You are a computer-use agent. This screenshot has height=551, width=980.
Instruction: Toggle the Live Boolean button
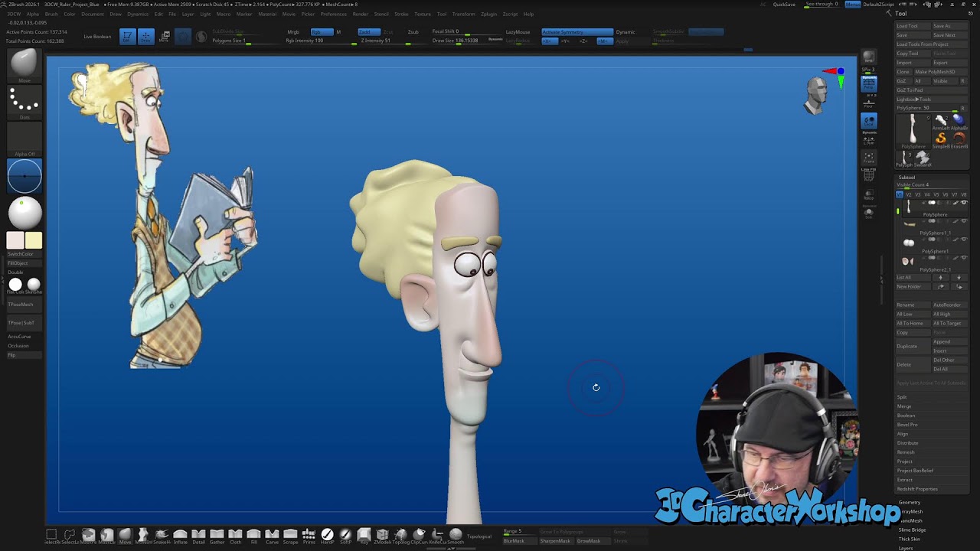[x=97, y=37]
